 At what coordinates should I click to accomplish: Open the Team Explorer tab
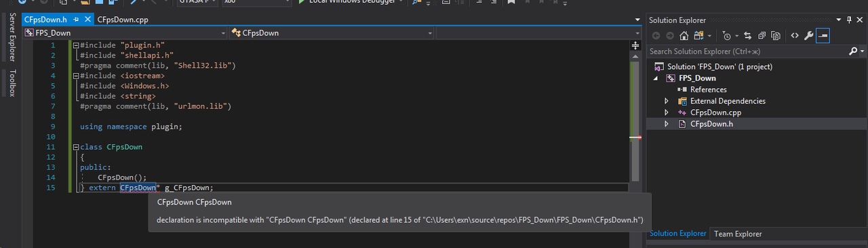[x=738, y=234]
